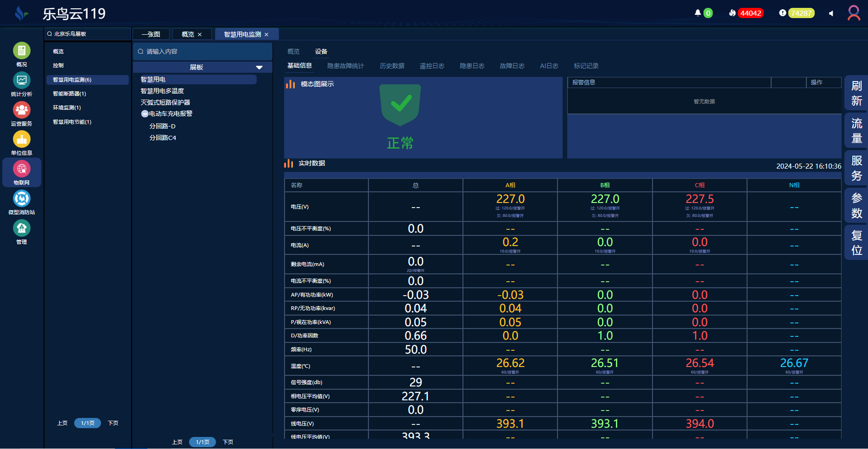This screenshot has height=449, width=868.
Task: Click the fire alarm count 44042 badge
Action: pos(750,13)
